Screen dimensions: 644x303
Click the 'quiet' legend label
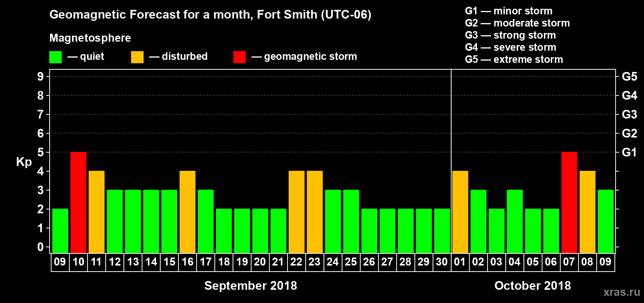(x=92, y=56)
